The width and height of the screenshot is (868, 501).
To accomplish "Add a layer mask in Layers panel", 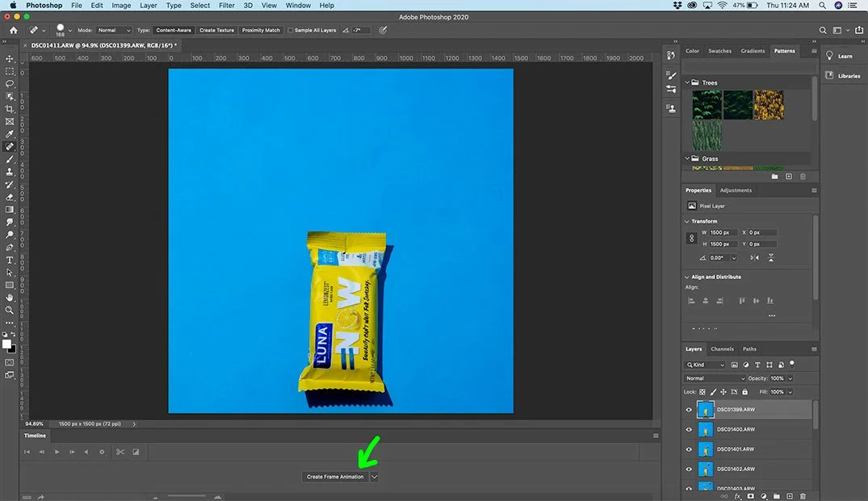I will tap(751, 497).
